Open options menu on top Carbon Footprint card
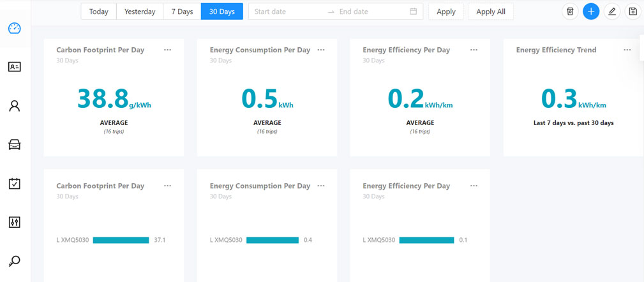 click(x=167, y=50)
